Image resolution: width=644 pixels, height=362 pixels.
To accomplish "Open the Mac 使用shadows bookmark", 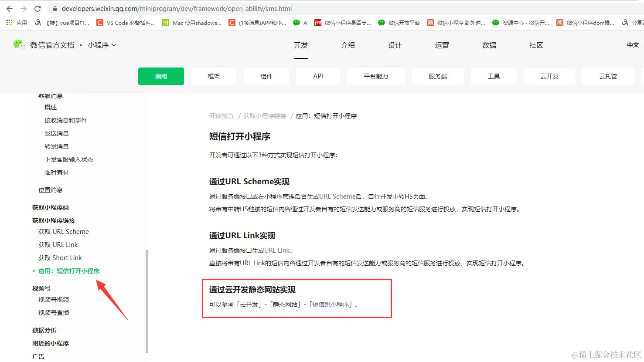I will coord(192,23).
